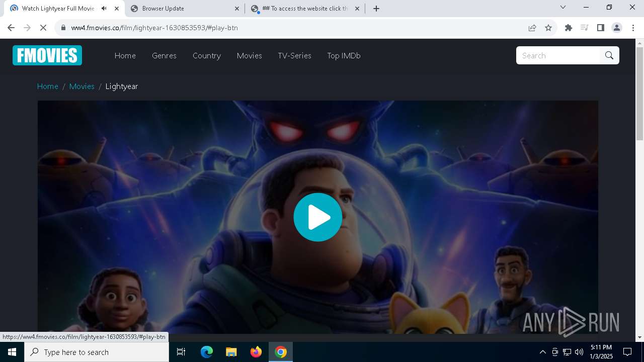Show hidden system tray icons
Viewport: 644px width, 362px height.
542,352
